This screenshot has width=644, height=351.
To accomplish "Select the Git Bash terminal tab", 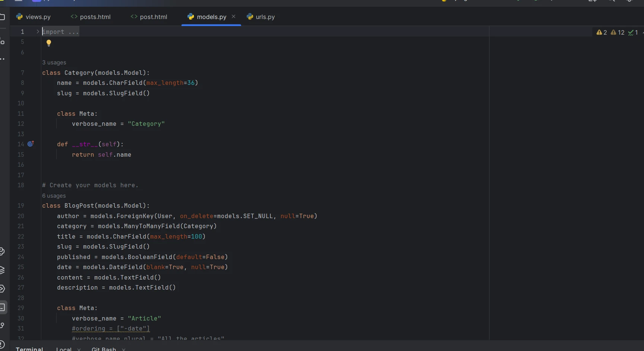I will coord(104,349).
